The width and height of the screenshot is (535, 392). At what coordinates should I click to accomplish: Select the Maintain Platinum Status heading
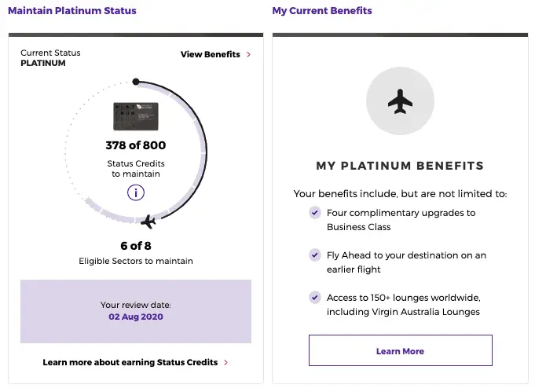(x=72, y=11)
